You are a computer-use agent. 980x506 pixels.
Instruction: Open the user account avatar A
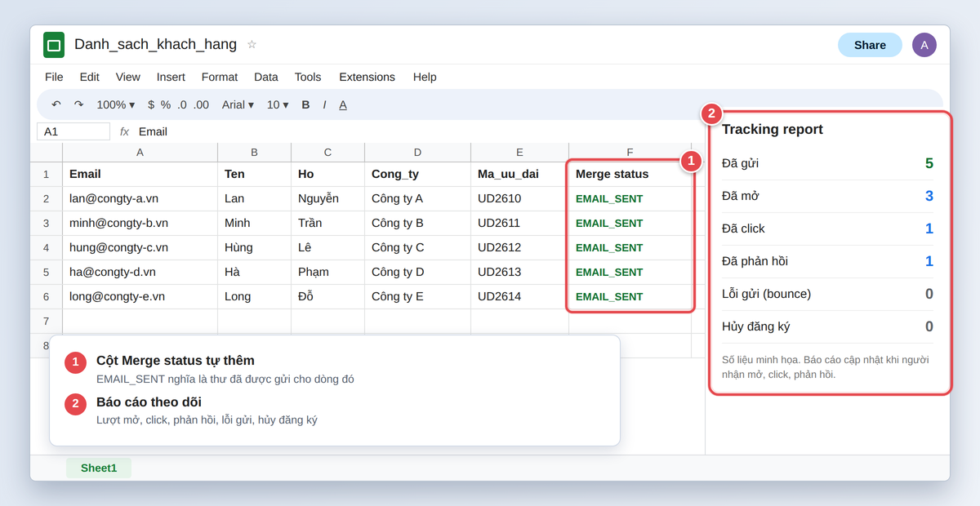pyautogui.click(x=924, y=45)
